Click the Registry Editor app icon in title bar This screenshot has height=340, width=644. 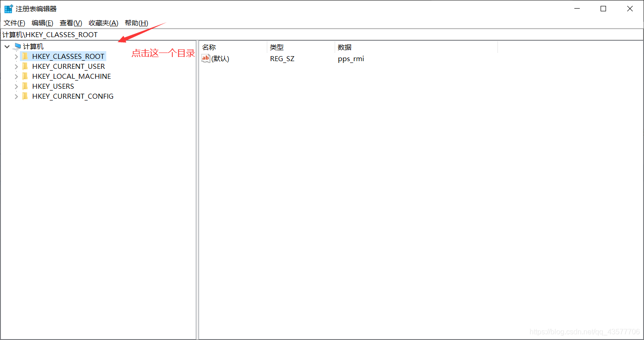(9, 9)
